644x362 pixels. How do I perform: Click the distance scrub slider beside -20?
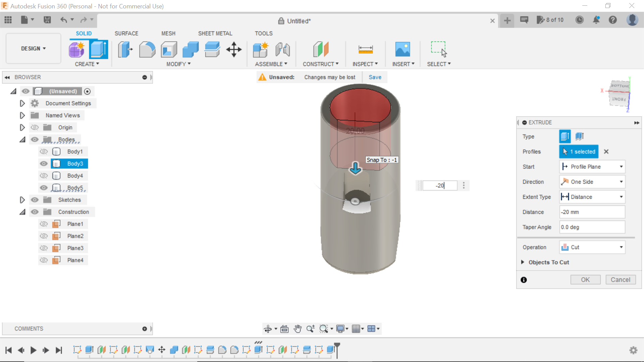pyautogui.click(x=418, y=185)
